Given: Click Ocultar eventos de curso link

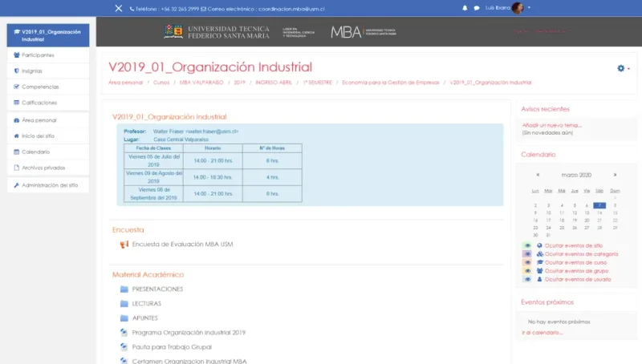Looking at the screenshot, I should (575, 262).
